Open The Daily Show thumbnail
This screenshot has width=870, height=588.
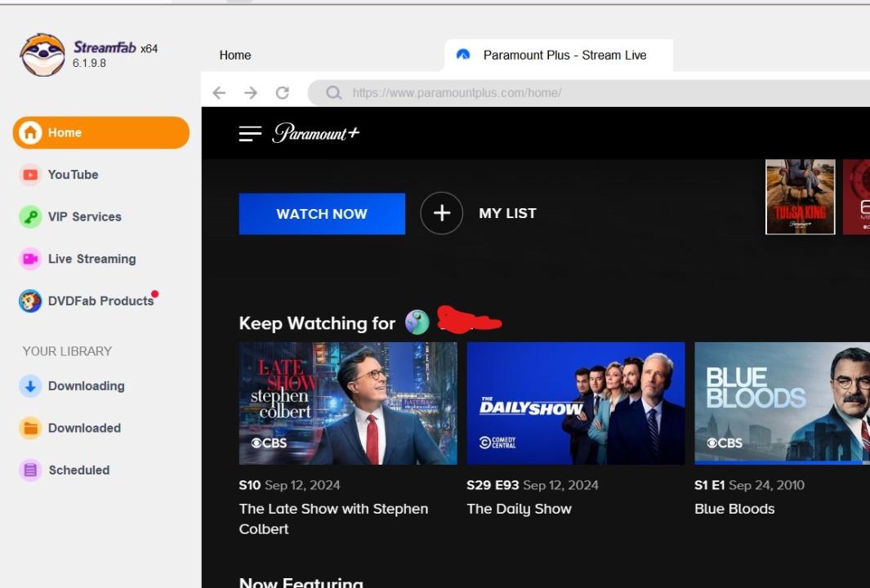tap(576, 403)
